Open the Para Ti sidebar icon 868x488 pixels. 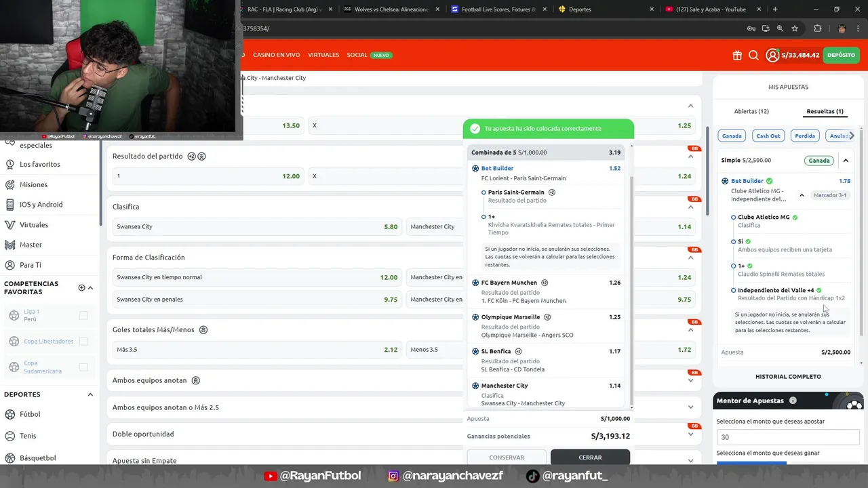coord(10,265)
